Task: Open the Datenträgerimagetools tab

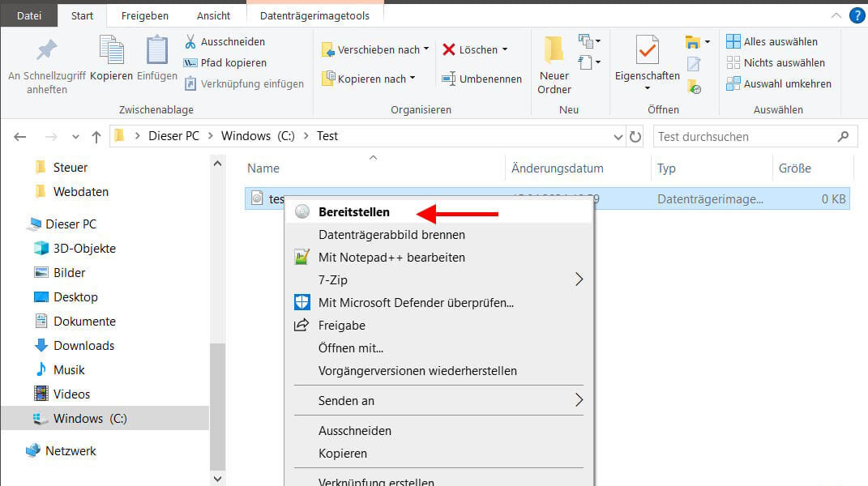Action: pos(314,15)
